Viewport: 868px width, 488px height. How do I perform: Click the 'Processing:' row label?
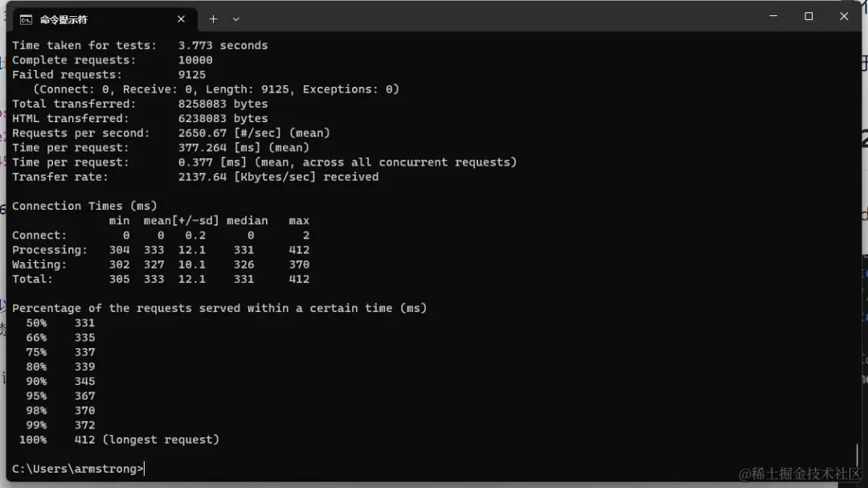50,250
